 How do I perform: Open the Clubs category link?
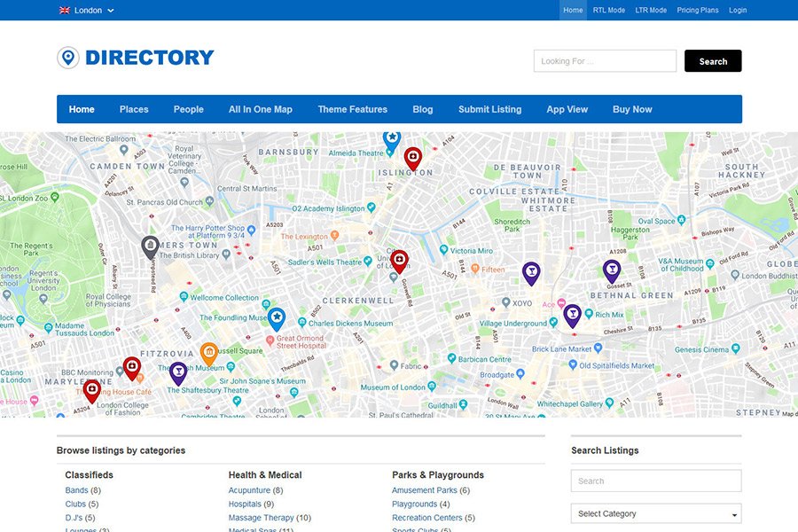pos(75,504)
